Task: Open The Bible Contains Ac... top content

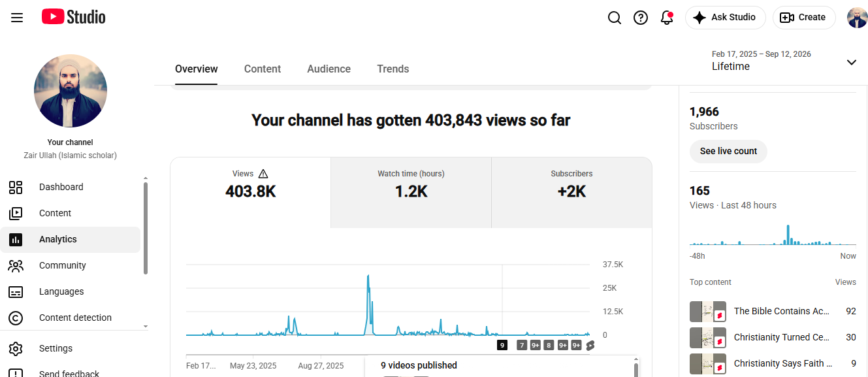Action: [x=781, y=311]
